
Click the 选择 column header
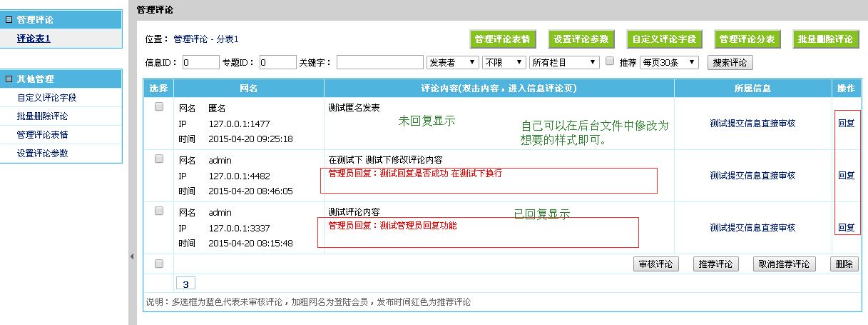point(159,89)
